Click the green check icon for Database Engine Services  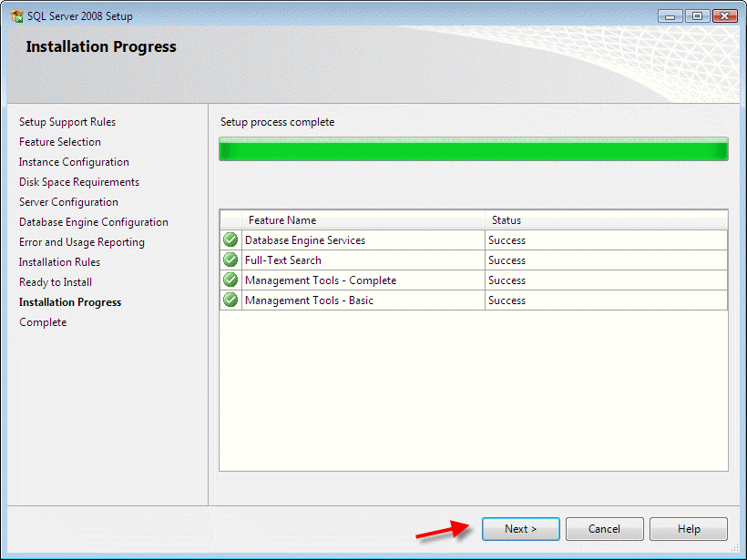pos(230,239)
